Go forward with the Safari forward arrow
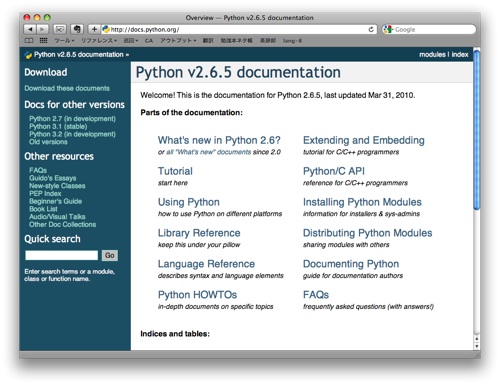Viewport: 500px width, 385px height. [42, 29]
